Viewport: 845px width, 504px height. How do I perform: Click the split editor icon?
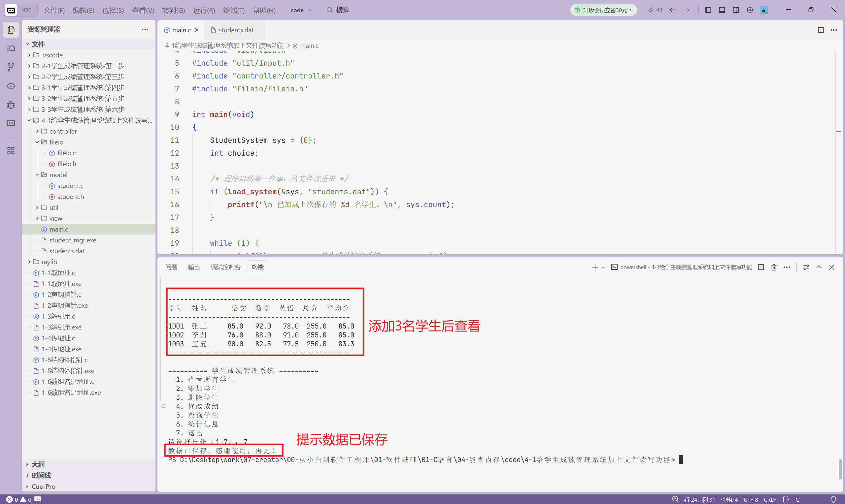(821, 30)
